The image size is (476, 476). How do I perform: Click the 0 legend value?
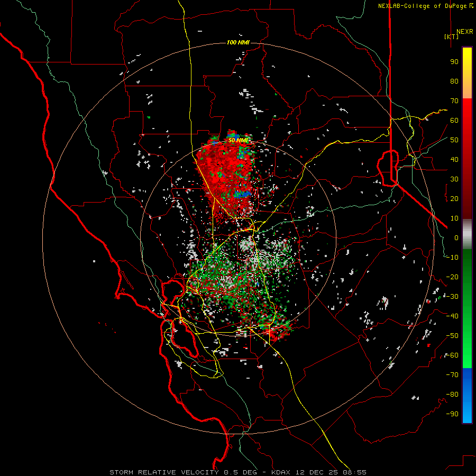coord(456,237)
